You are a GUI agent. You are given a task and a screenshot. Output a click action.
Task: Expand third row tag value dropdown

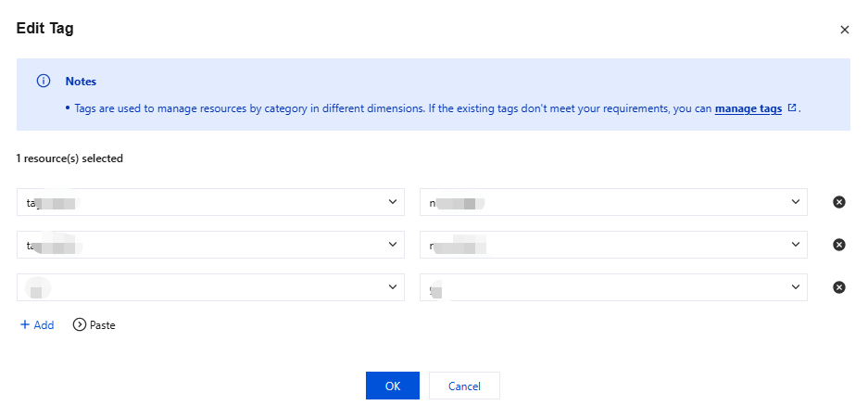795,287
